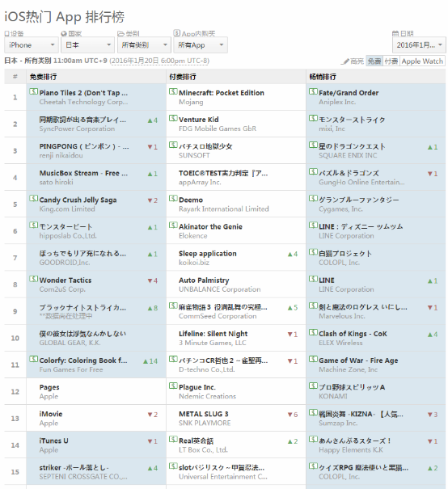Select the 畅销排行 column header
448x489 pixels.
[323, 77]
